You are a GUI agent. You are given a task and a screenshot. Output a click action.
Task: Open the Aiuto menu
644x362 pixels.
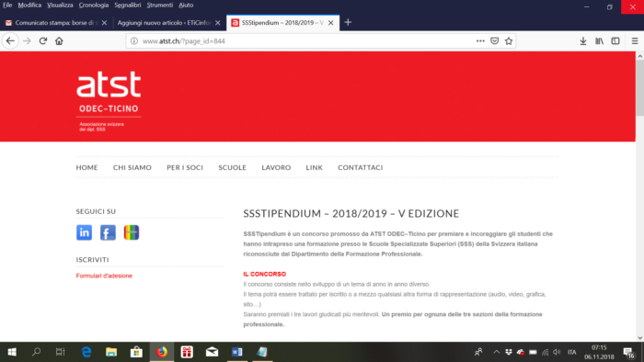pyautogui.click(x=186, y=5)
